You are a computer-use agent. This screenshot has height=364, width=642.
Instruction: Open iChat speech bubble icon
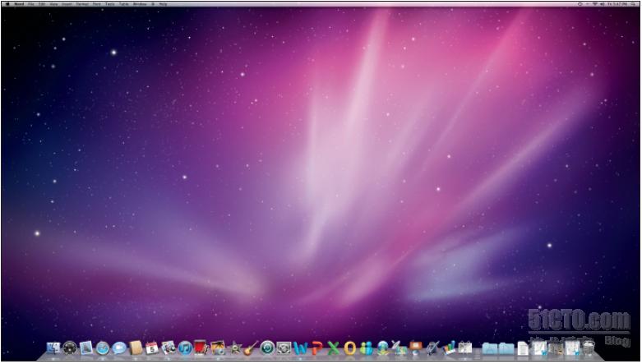point(119,348)
